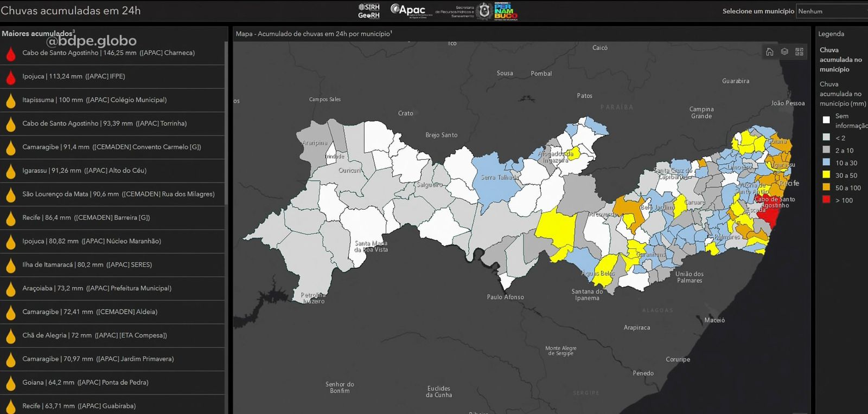The width and height of the screenshot is (868, 414).
Task: Open the basemap gallery grid icon
Action: [x=799, y=51]
